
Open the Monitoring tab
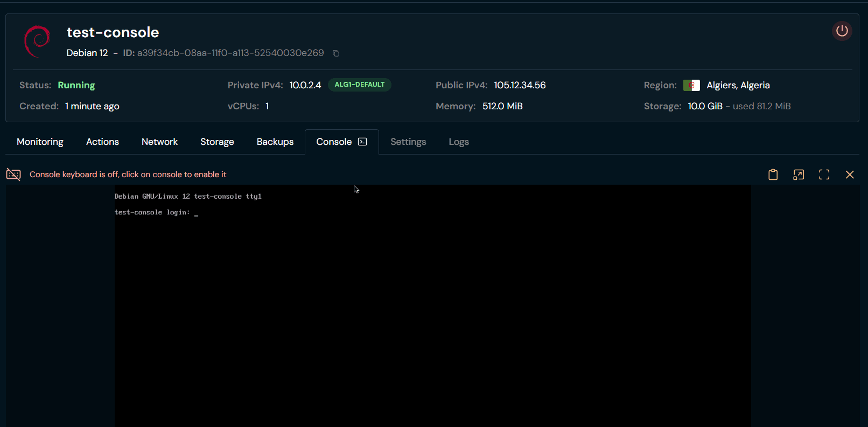[x=40, y=142]
